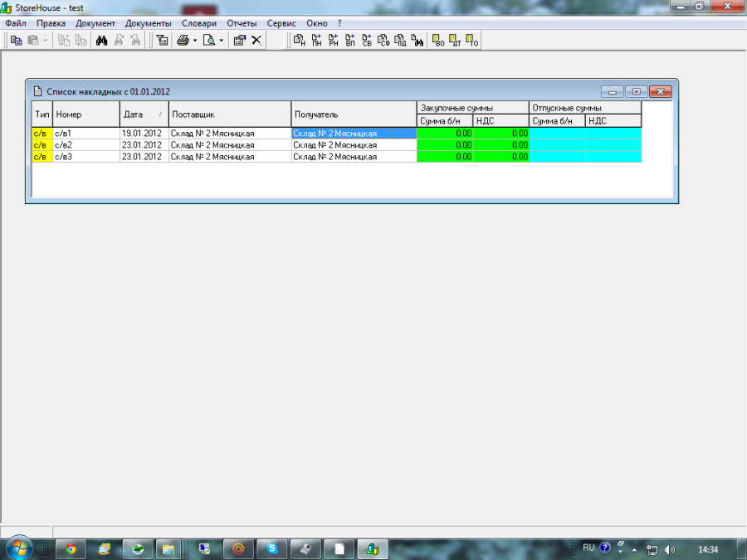Screen dimensions: 747x560
Task: Open the Отчеты menu
Action: [242, 23]
